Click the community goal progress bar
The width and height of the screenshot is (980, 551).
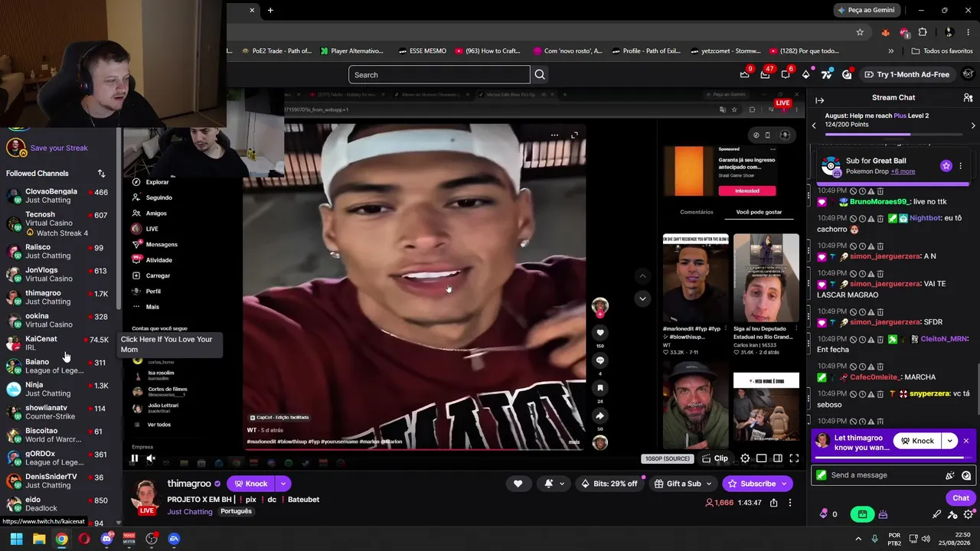point(892,135)
